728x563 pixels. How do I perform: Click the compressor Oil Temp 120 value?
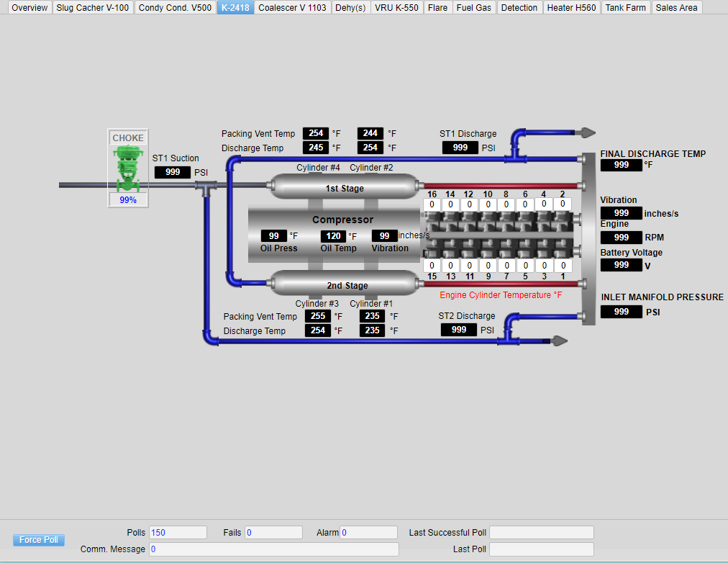point(333,235)
